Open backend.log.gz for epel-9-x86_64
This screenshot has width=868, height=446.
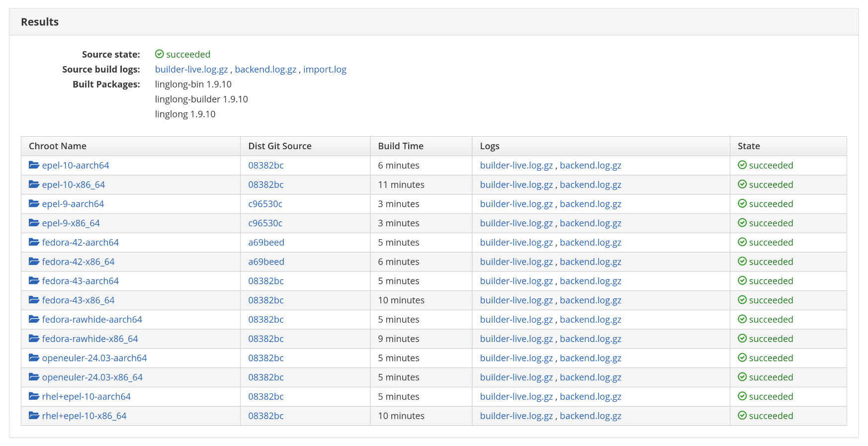(591, 223)
